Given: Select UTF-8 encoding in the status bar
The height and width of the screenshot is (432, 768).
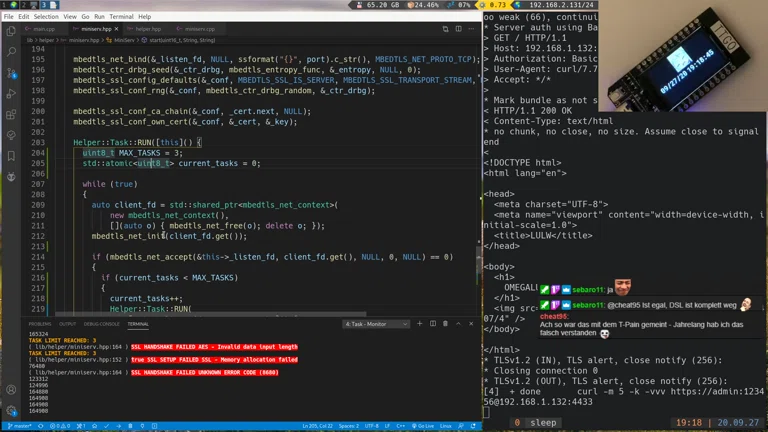Looking at the screenshot, I should click(x=372, y=426).
